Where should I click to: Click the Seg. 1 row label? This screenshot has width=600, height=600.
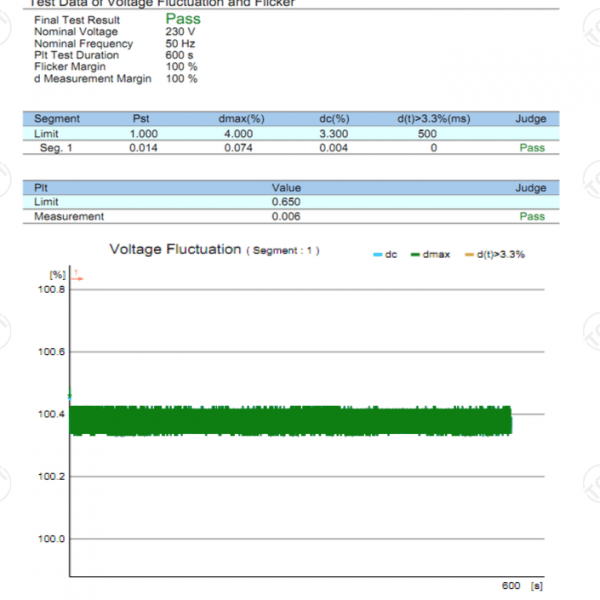pos(56,148)
